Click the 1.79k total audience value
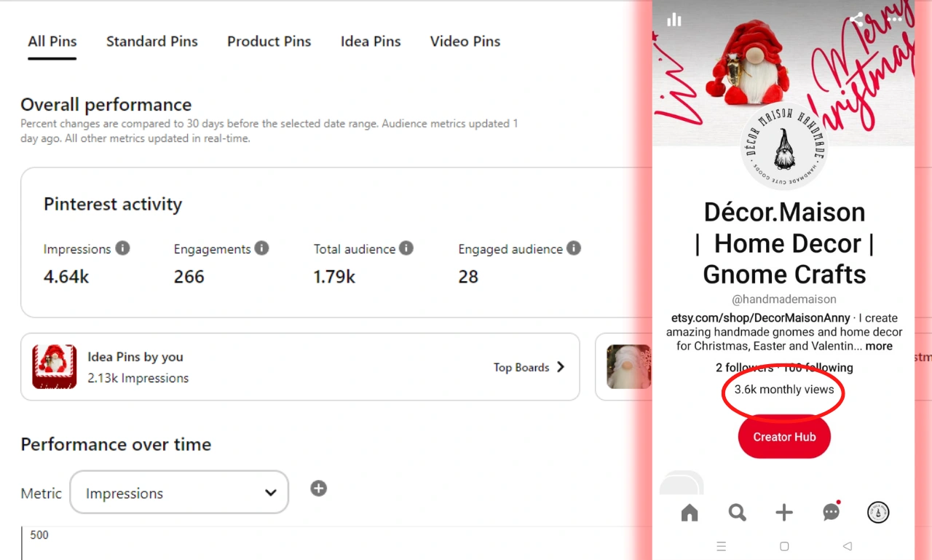Image resolution: width=932 pixels, height=560 pixels. [335, 277]
